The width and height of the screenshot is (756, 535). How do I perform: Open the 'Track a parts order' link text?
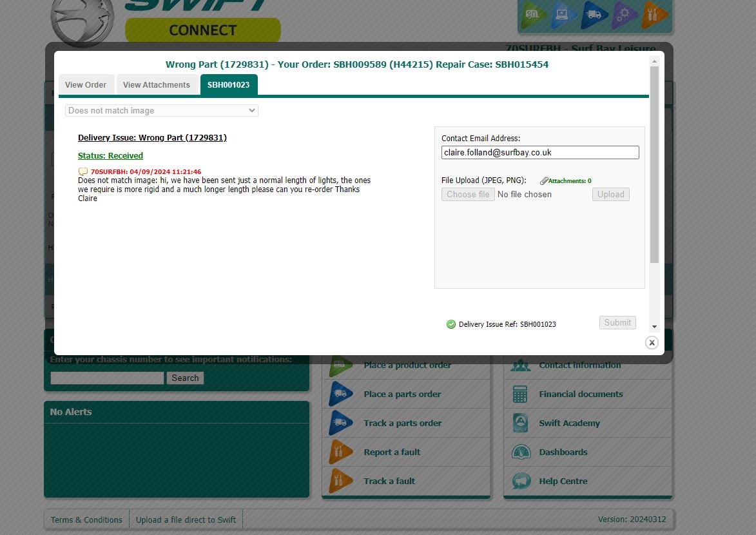[403, 423]
